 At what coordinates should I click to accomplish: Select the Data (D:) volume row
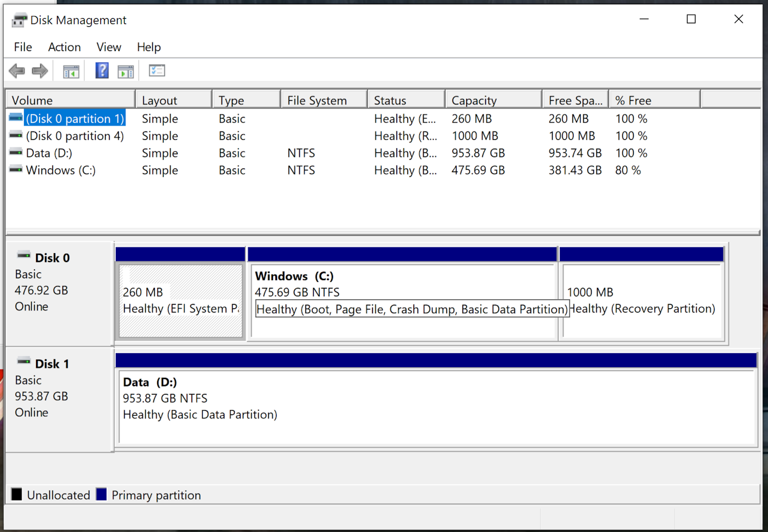(x=384, y=153)
